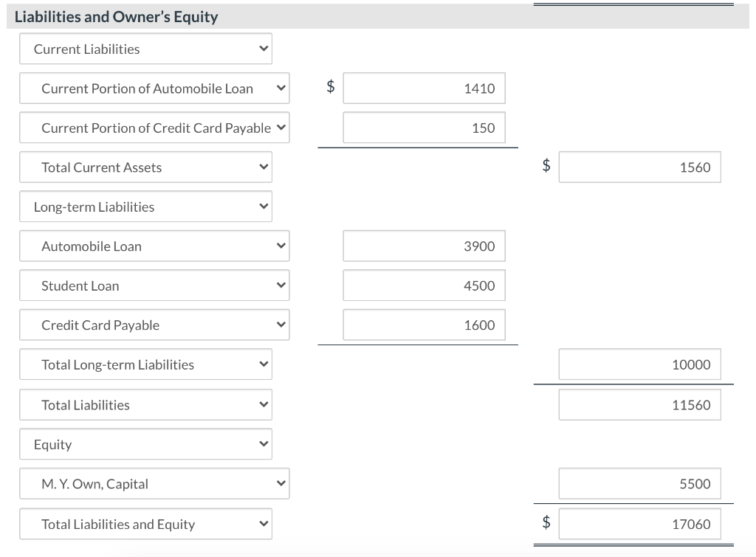Click the amount field containing 4500
The width and height of the screenshot is (756, 557).
425,286
